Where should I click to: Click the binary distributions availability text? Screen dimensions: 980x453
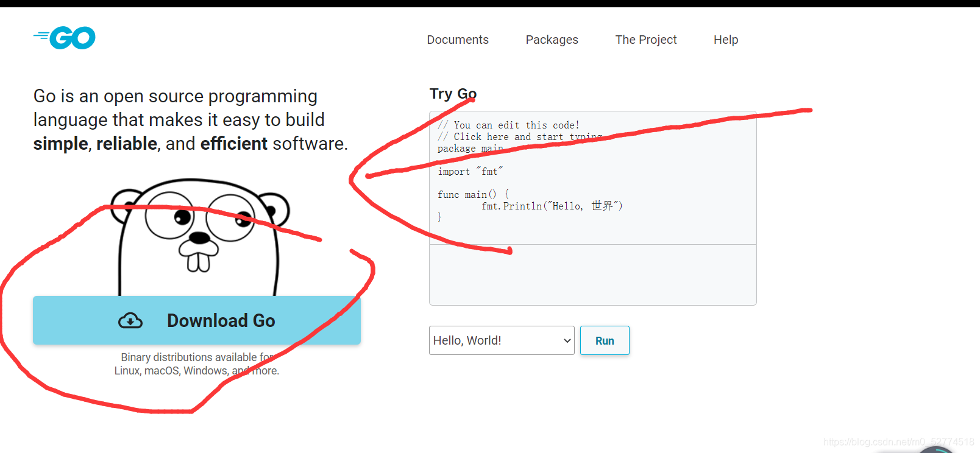tap(197, 364)
